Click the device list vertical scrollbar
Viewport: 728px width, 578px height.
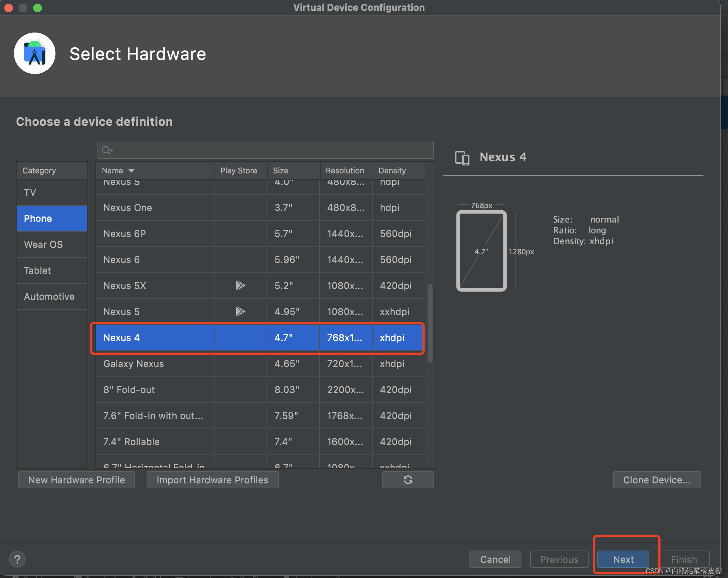click(x=430, y=323)
